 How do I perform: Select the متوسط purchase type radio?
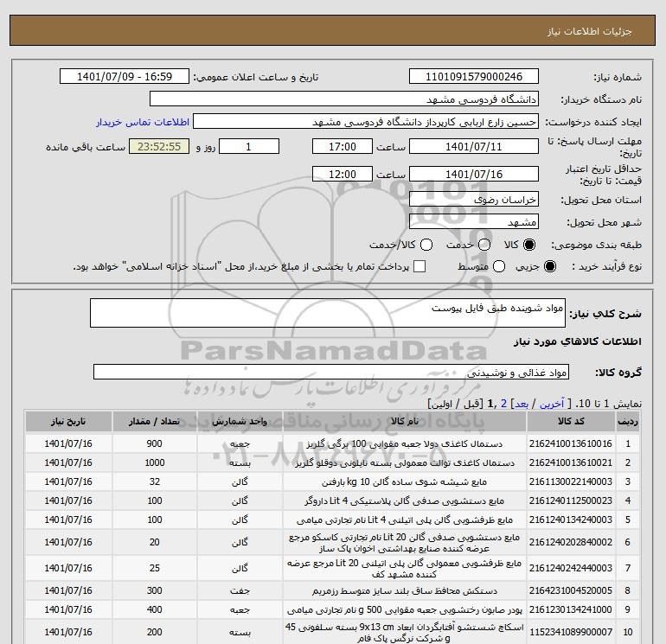[x=499, y=266]
